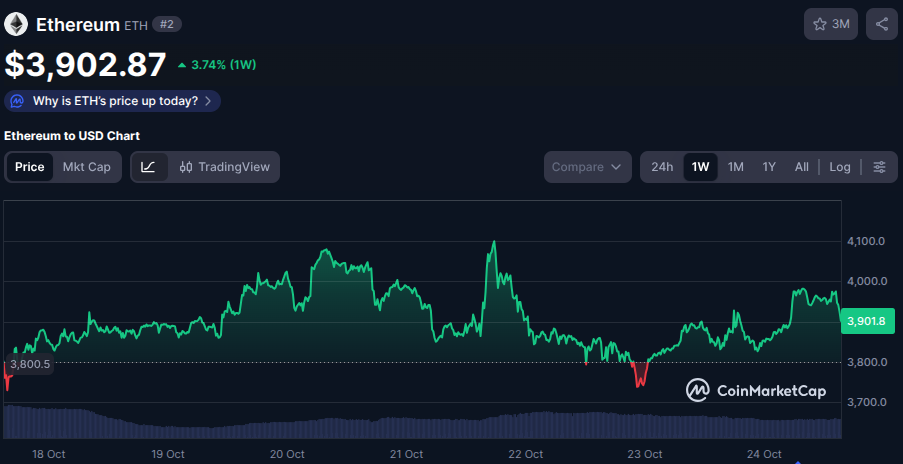Click the #2 rank badge

[167, 24]
